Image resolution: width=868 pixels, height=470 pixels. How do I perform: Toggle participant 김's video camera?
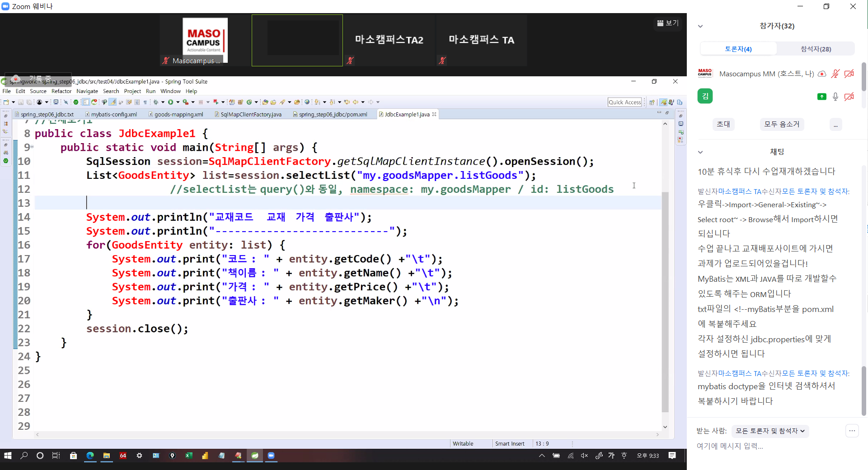pos(849,97)
